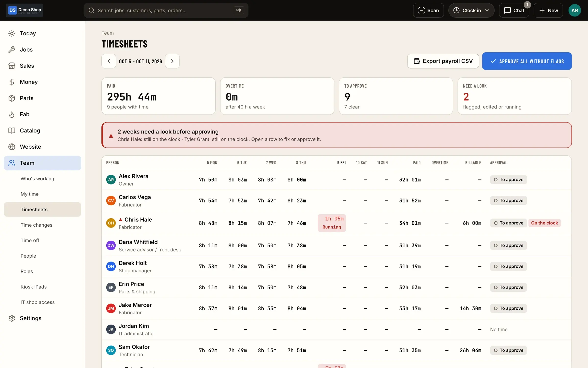Open the Need a look summary card
588x368 pixels.
click(x=514, y=96)
